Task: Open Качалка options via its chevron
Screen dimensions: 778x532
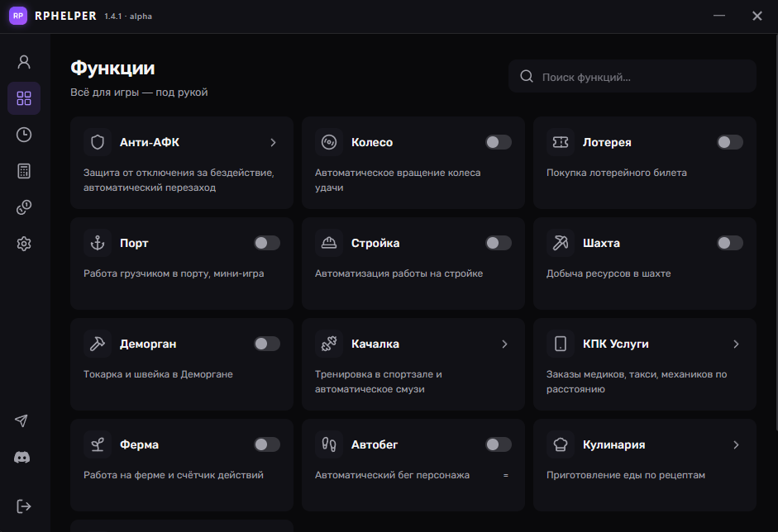Action: point(504,344)
